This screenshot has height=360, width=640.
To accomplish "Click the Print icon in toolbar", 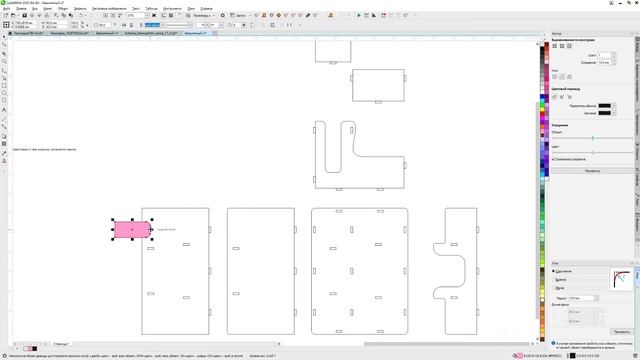I will point(47,16).
